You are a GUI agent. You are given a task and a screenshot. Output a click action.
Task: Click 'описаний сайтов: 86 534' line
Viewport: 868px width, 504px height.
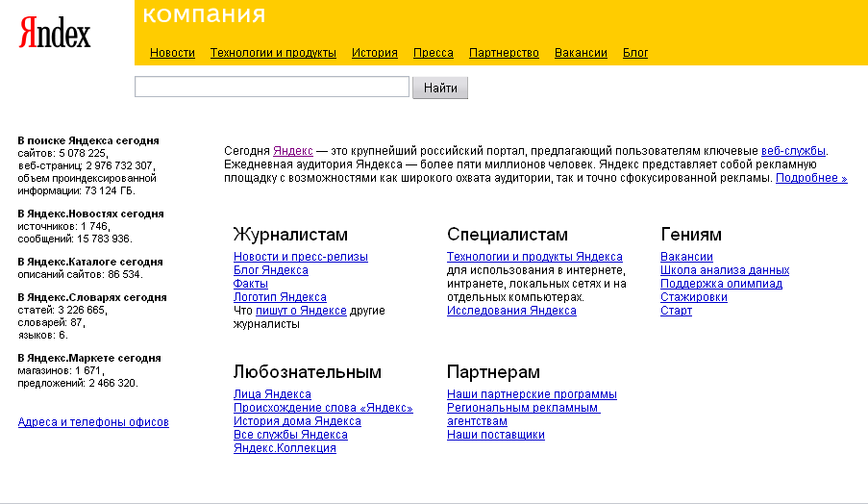click(x=80, y=274)
